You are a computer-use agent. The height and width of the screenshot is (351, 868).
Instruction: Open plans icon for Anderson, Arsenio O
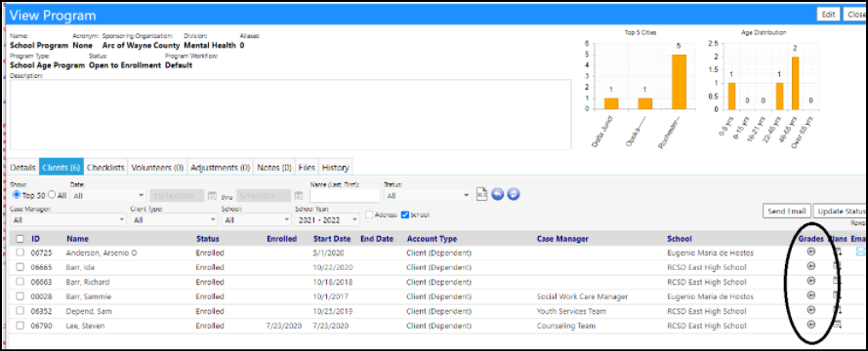pyautogui.click(x=838, y=253)
